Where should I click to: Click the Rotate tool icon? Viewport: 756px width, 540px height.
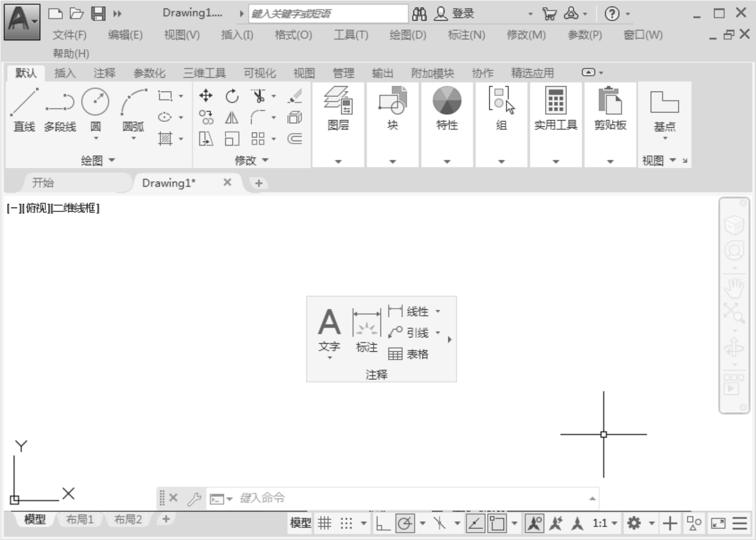[232, 96]
